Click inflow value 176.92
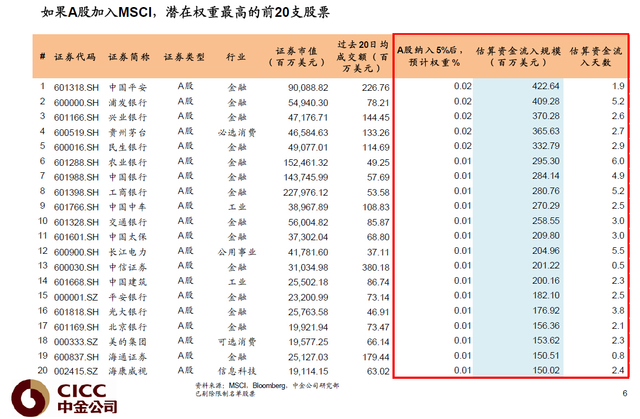The image size is (640, 419). (x=546, y=310)
